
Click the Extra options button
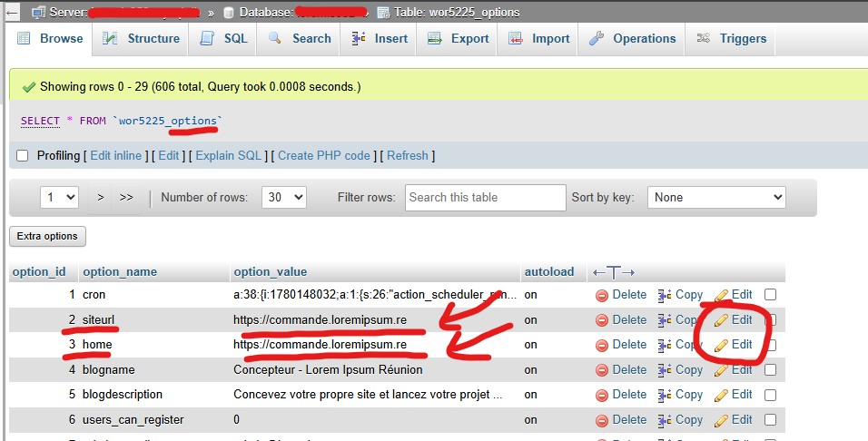point(47,236)
